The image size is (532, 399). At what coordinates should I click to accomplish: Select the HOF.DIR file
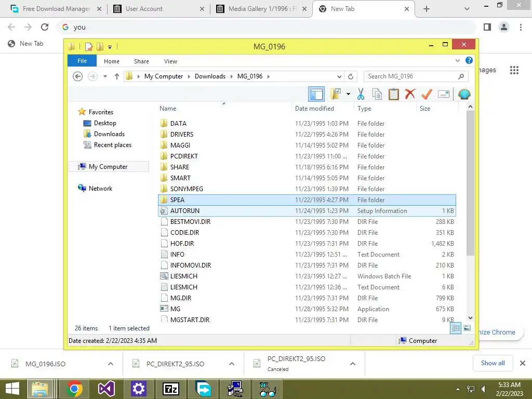[307, 244]
